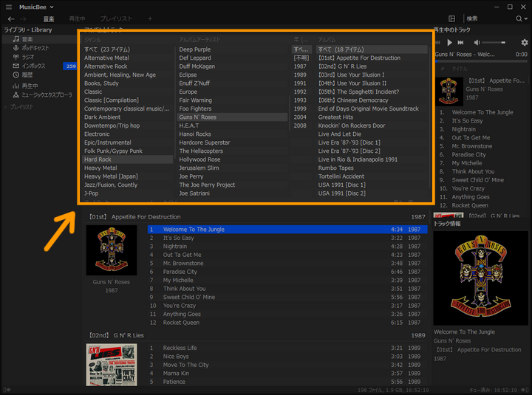532x395 pixels.
Task: Click large artwork in トラック情報 panel
Action: point(481,278)
